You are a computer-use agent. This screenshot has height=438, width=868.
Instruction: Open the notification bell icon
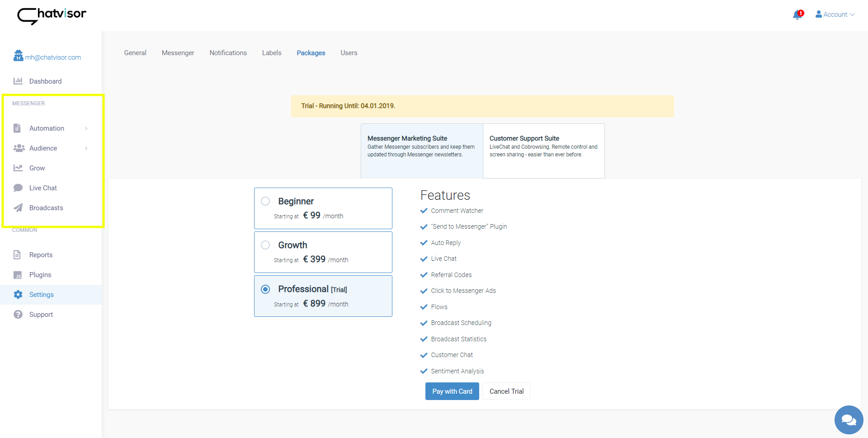click(797, 15)
